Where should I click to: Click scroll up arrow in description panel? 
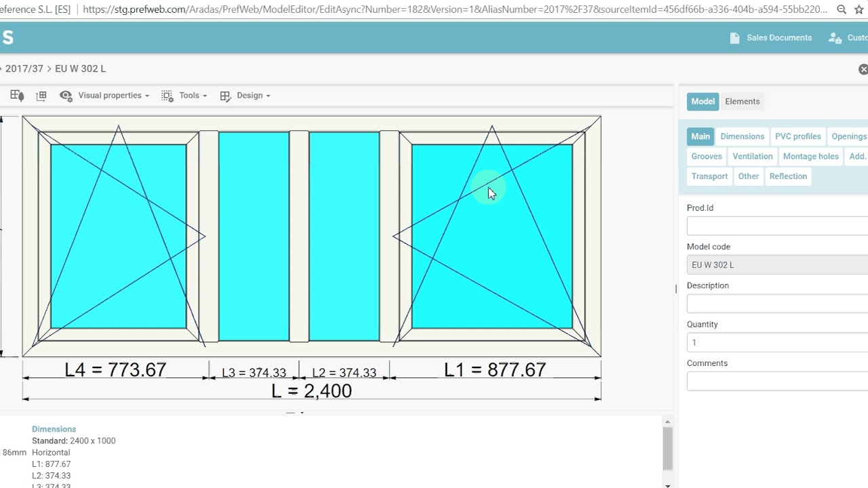point(668,422)
